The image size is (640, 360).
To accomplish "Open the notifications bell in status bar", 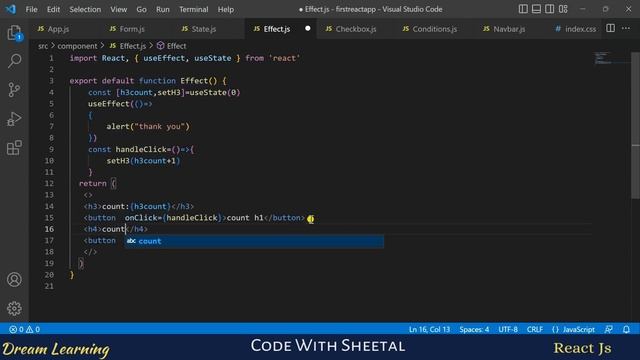I will pyautogui.click(x=627, y=329).
